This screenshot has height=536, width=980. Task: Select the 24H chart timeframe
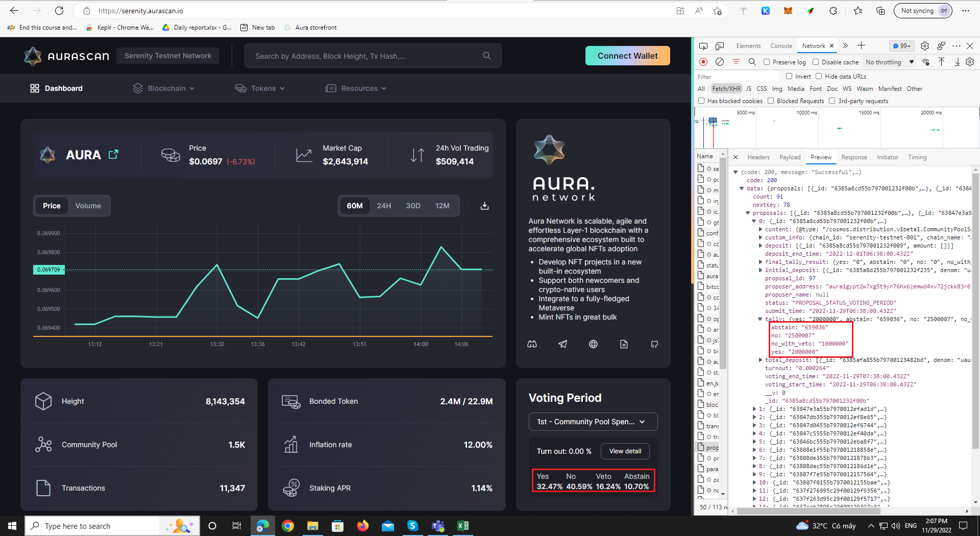coord(384,206)
